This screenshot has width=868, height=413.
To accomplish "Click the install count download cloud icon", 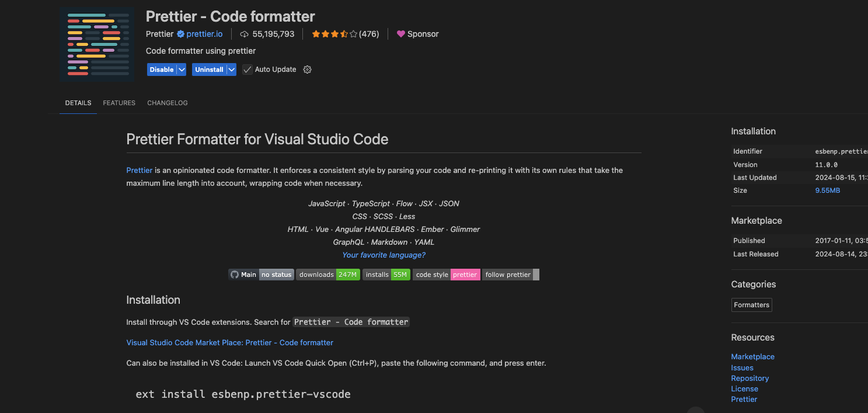I will tap(245, 34).
